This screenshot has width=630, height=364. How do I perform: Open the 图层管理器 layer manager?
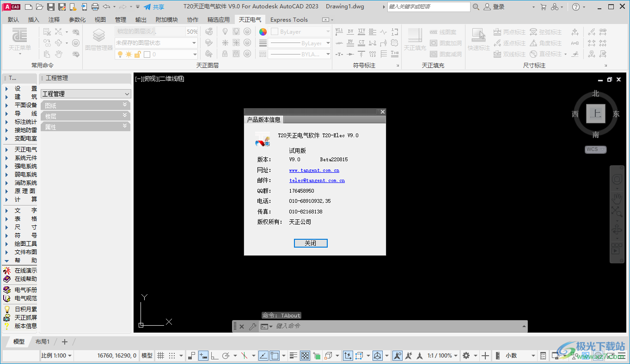98,39
